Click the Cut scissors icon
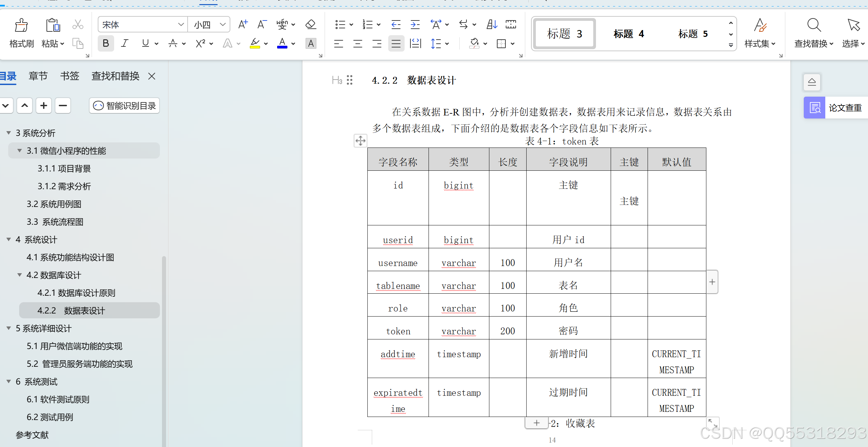868x447 pixels. 78,25
